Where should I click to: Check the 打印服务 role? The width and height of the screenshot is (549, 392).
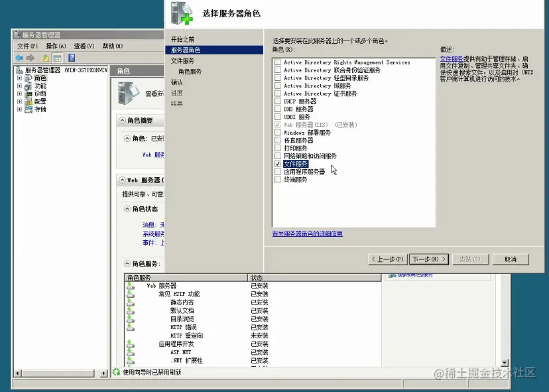pos(278,148)
